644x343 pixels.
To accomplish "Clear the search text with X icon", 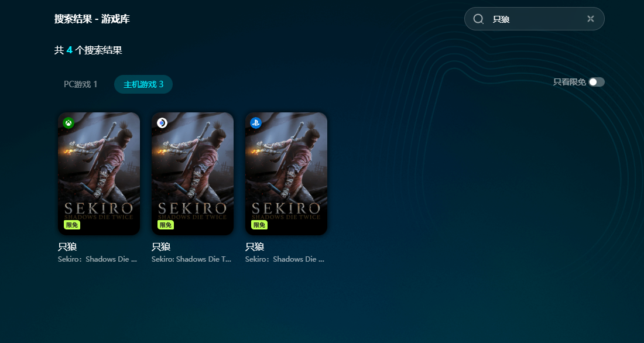I will coord(591,19).
